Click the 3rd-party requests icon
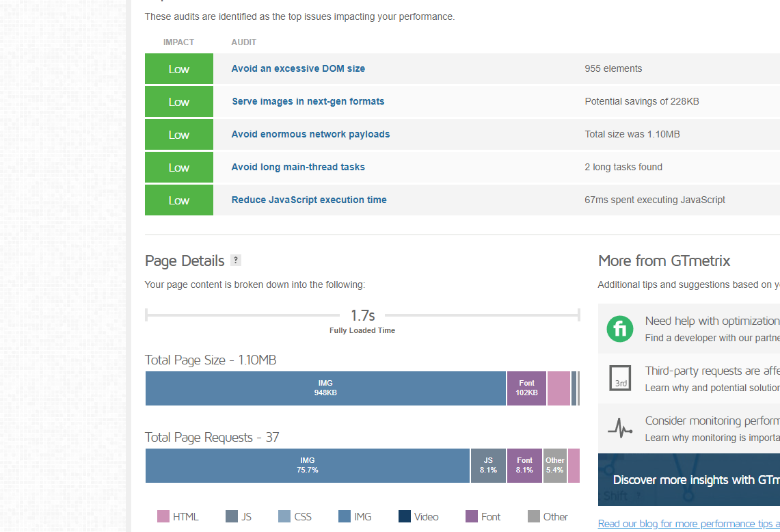The height and width of the screenshot is (532, 780). tap(620, 377)
